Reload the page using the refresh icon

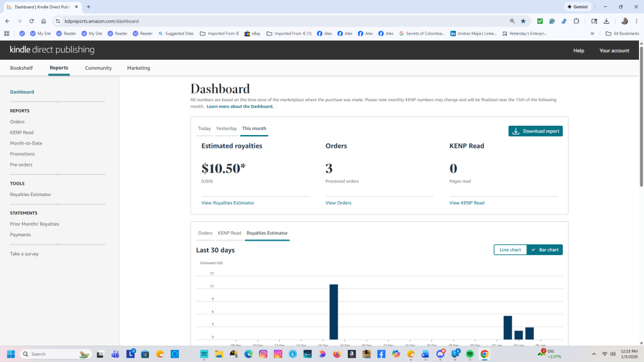[x=31, y=21]
